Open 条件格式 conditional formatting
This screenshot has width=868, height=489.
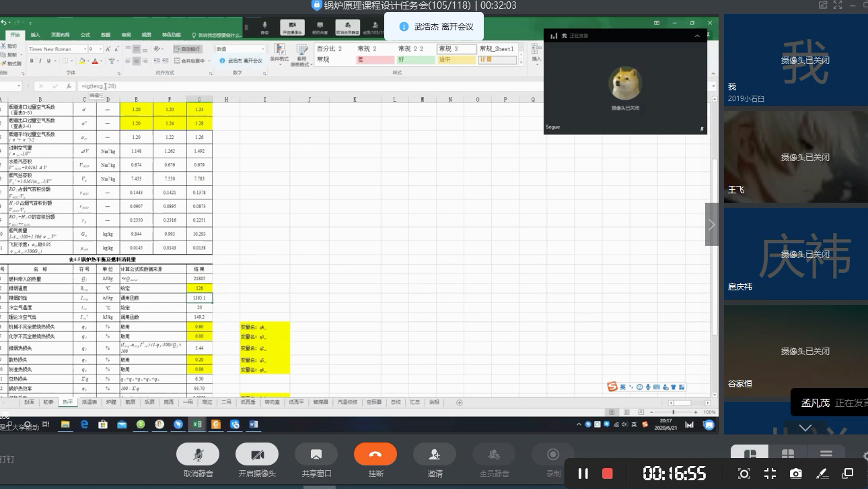coord(279,55)
